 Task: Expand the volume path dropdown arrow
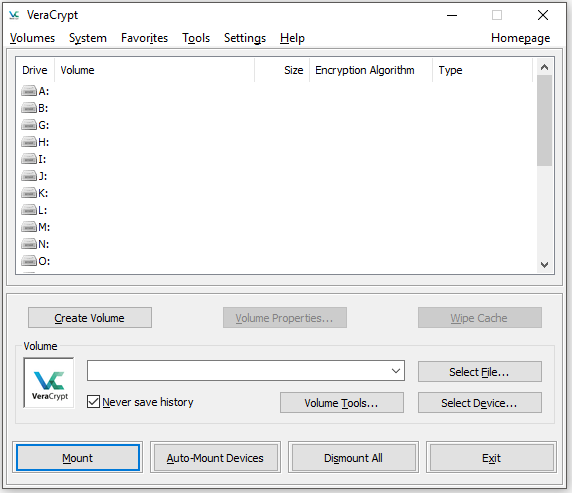click(x=396, y=371)
